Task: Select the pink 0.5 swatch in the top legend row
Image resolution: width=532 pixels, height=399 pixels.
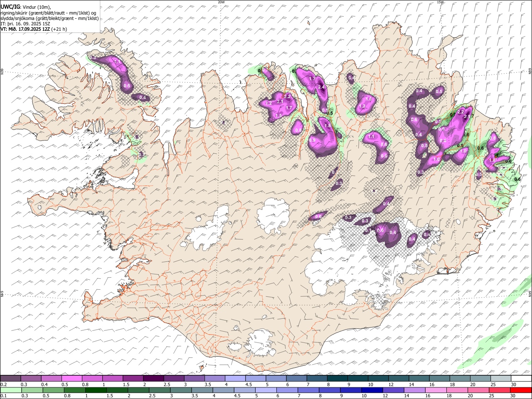Action: pyautogui.click(x=71, y=379)
